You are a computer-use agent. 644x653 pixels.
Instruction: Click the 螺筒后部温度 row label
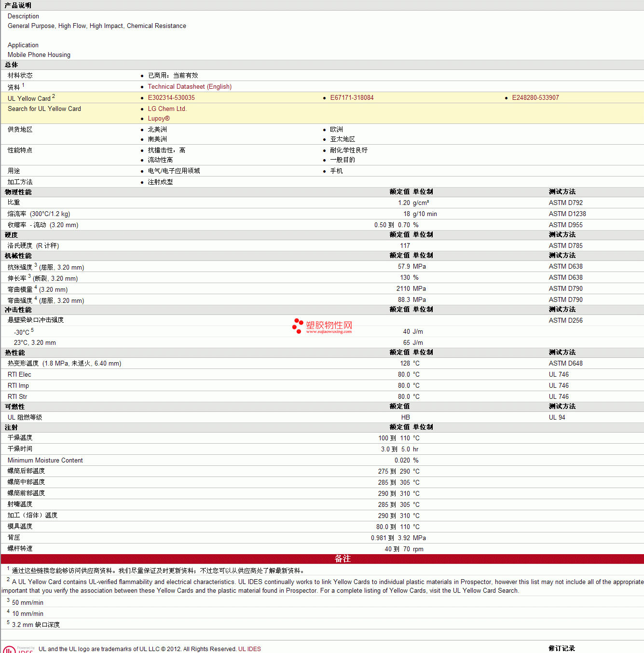coord(26,471)
